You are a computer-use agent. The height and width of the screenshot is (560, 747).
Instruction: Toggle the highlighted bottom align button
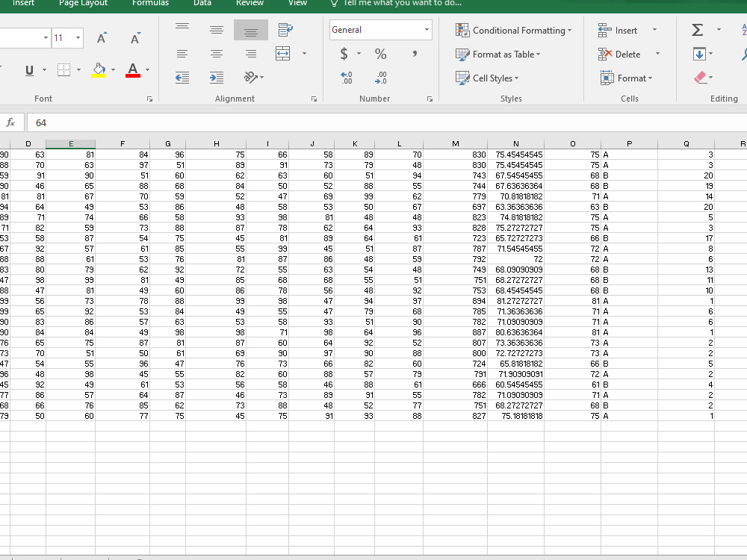click(x=250, y=30)
